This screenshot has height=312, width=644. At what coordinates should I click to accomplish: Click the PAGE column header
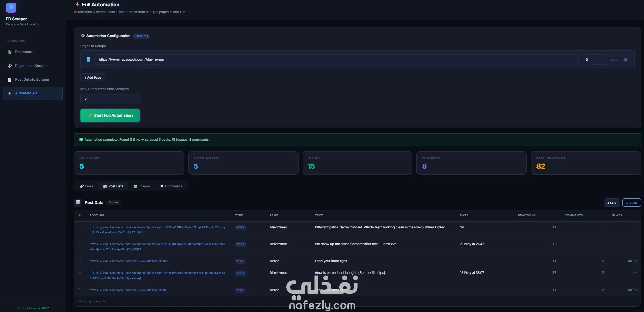(x=274, y=215)
